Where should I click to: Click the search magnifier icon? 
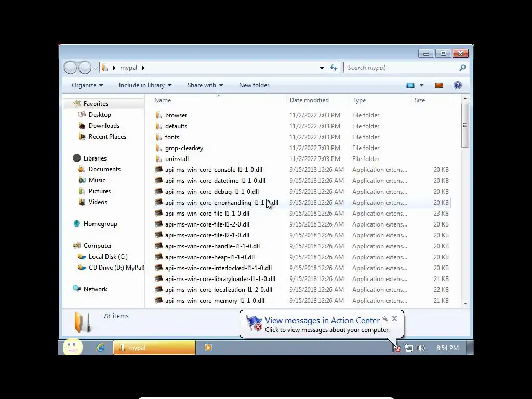click(x=462, y=68)
